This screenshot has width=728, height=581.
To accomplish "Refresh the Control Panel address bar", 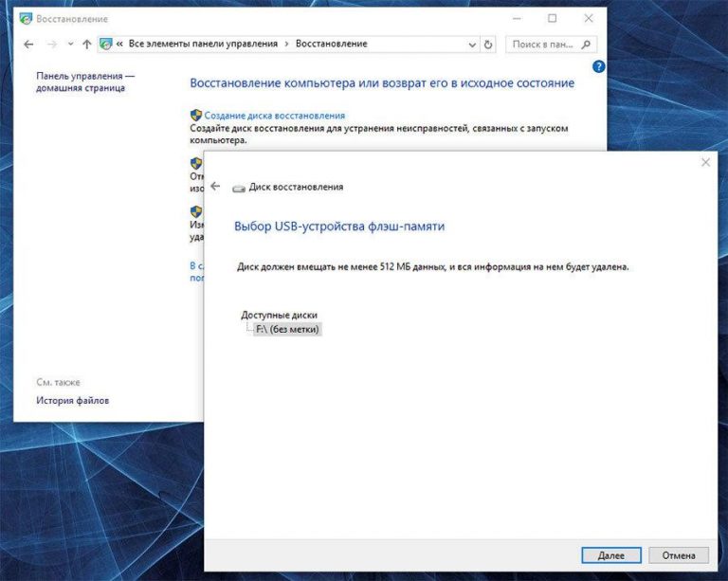I will tap(488, 45).
